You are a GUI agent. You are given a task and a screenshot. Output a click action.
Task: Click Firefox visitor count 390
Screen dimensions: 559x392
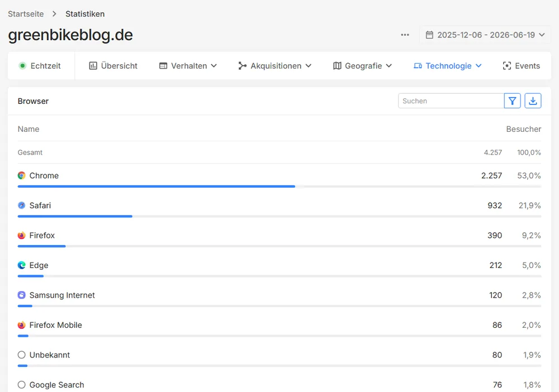495,235
